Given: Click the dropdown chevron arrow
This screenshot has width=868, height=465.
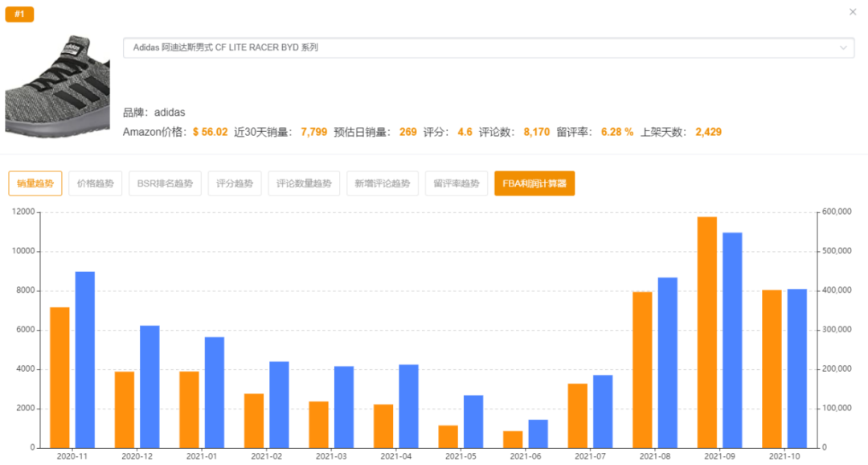Looking at the screenshot, I should coord(843,47).
